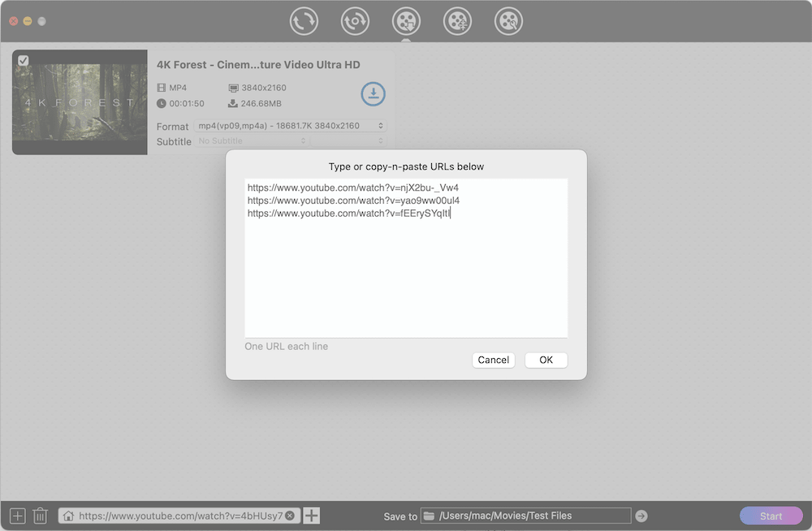Select the Downloader tab icon in toolbar
Viewport: 812px width, 531px height.
(406, 21)
